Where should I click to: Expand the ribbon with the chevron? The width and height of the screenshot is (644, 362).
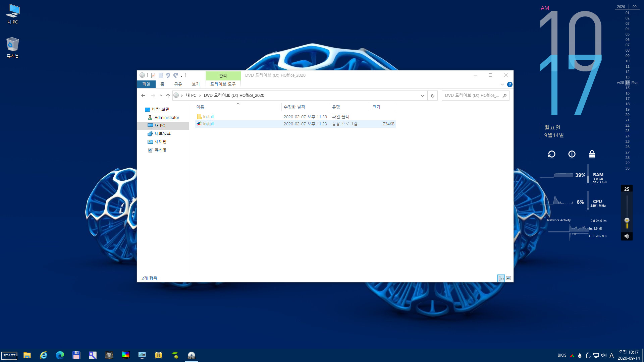502,84
